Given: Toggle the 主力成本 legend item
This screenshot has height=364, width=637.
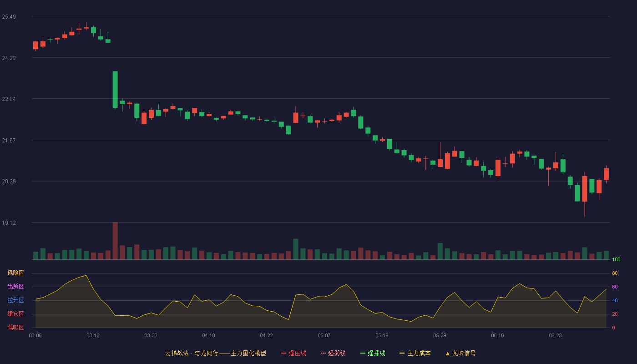Looking at the screenshot, I should click(415, 353).
